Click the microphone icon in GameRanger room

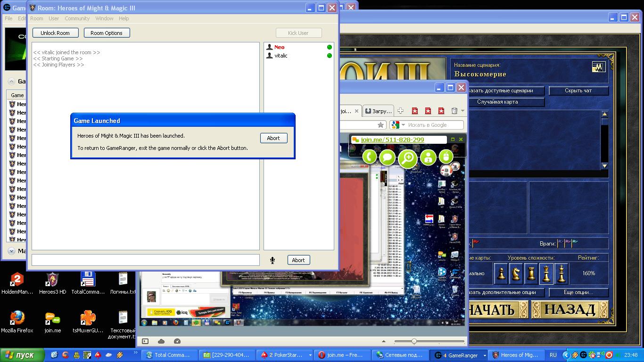(272, 260)
